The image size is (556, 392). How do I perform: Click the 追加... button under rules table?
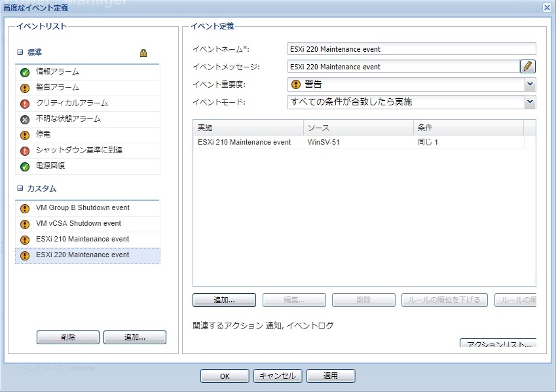224,300
